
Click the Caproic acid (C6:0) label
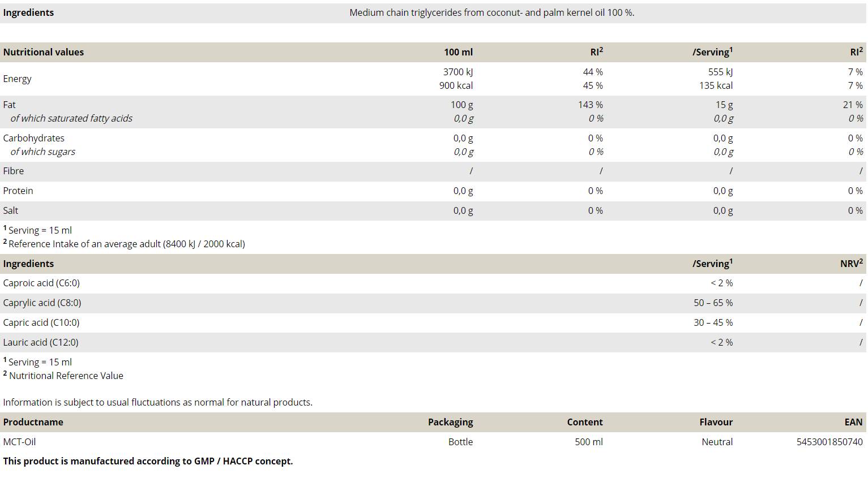(41, 283)
